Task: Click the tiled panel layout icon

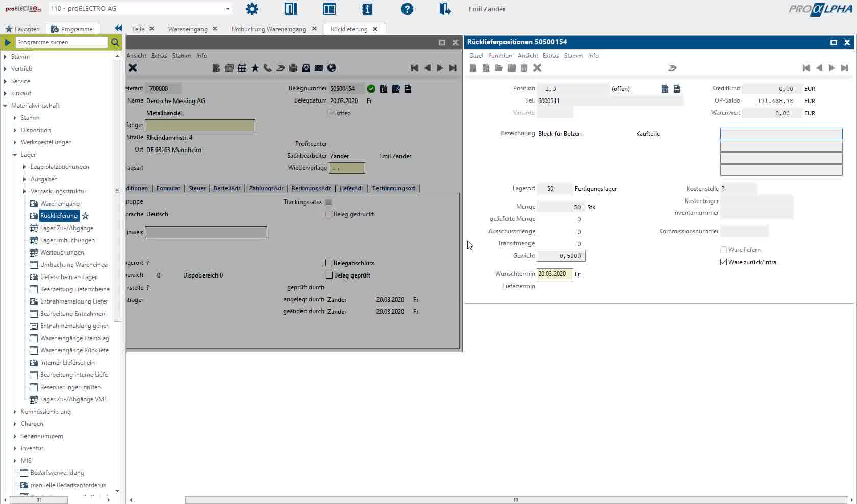Action: [330, 9]
